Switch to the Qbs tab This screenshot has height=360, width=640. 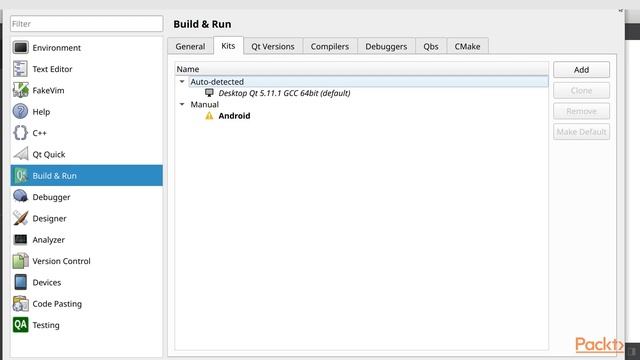click(431, 47)
